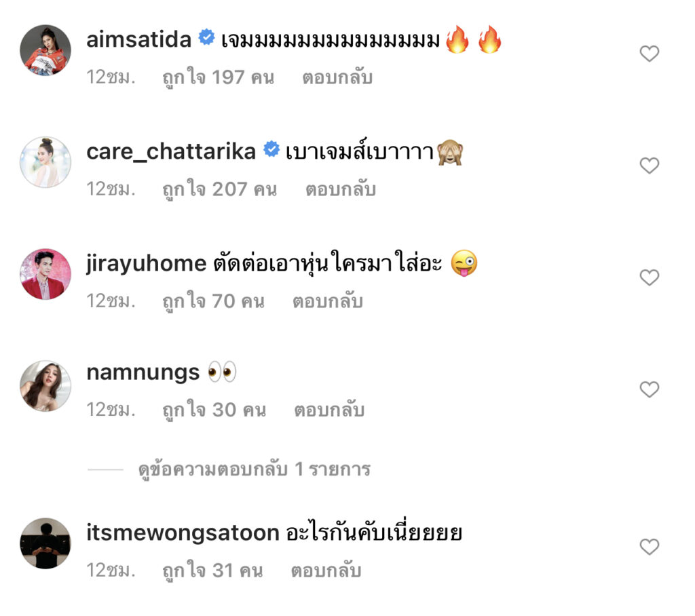This screenshot has width=695, height=616.
Task: Tap the heart next to namnungs comment
Action: 650,389
